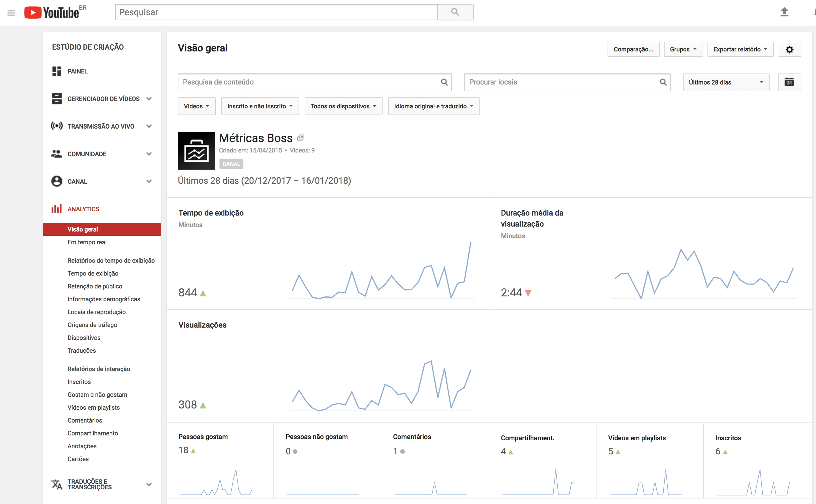816x504 pixels.
Task: Click the YouTube logo
Action: [52, 13]
